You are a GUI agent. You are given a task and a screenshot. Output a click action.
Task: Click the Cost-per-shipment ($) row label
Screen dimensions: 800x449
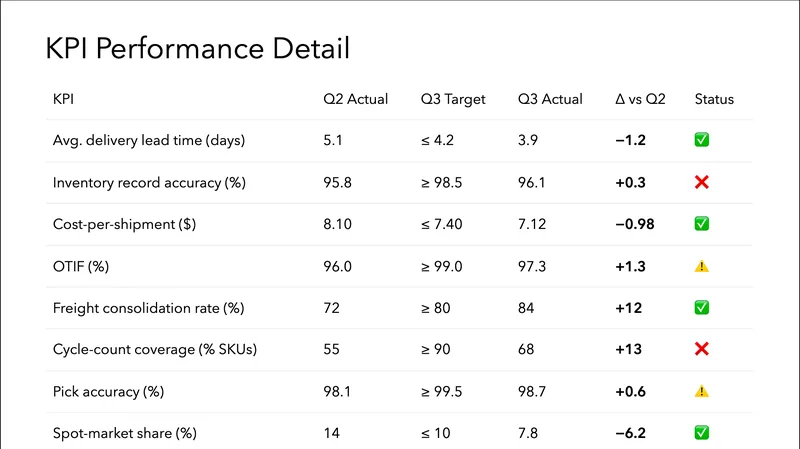pyautogui.click(x=124, y=224)
